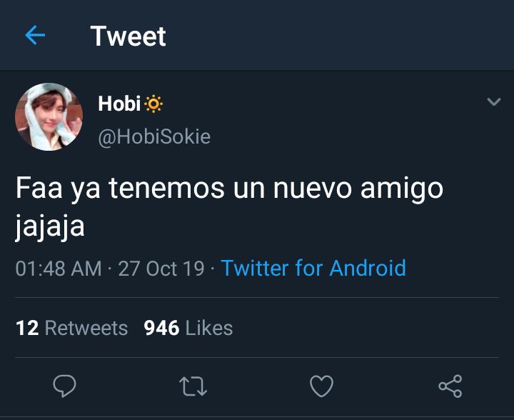Click the 27 Oct 19 date
Image resolution: width=514 pixels, height=420 pixels.
pos(161,269)
